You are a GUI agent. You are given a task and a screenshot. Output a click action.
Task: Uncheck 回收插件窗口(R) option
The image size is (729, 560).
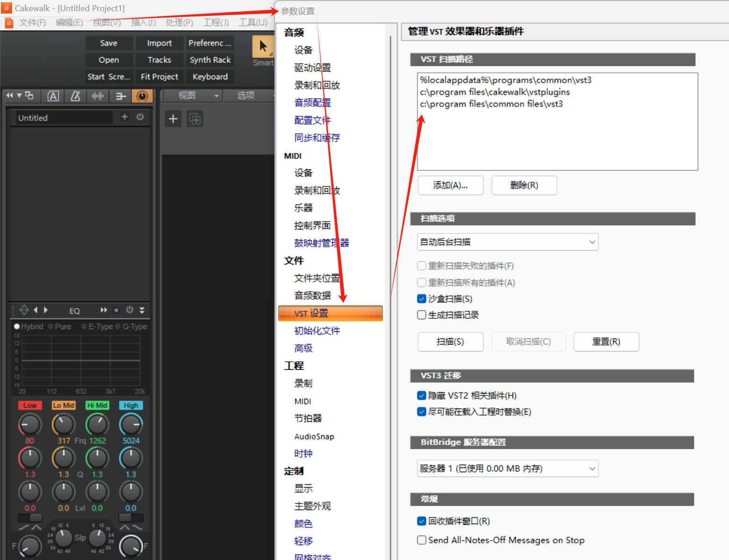(x=422, y=521)
